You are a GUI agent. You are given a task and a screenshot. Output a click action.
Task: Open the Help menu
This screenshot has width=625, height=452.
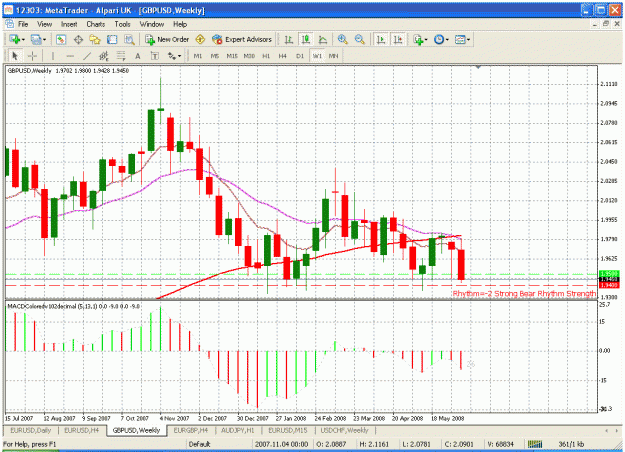pyautogui.click(x=180, y=24)
